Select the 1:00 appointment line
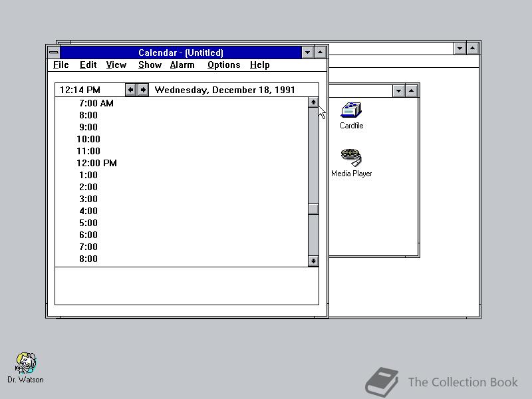This screenshot has width=532, height=399. tap(182, 175)
